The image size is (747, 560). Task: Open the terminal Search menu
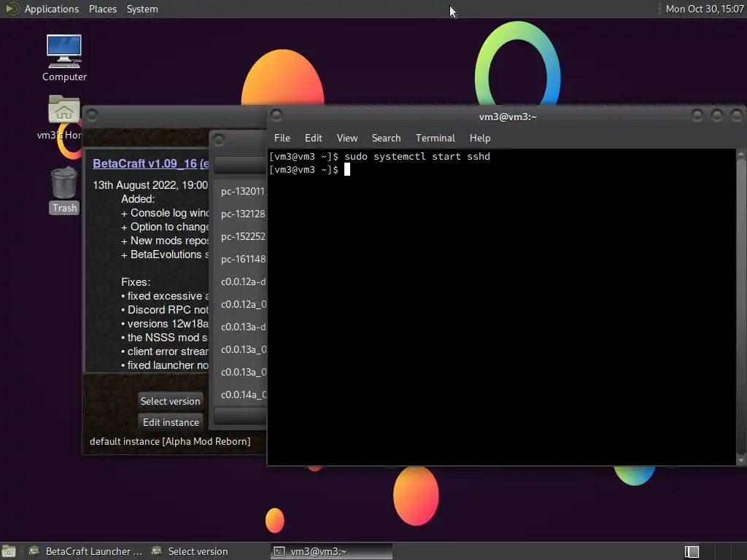pos(386,138)
